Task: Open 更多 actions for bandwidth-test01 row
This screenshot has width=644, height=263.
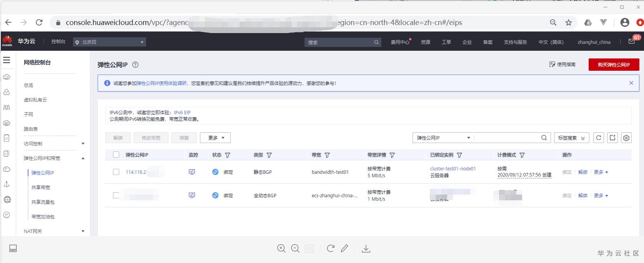Action: click(601, 172)
